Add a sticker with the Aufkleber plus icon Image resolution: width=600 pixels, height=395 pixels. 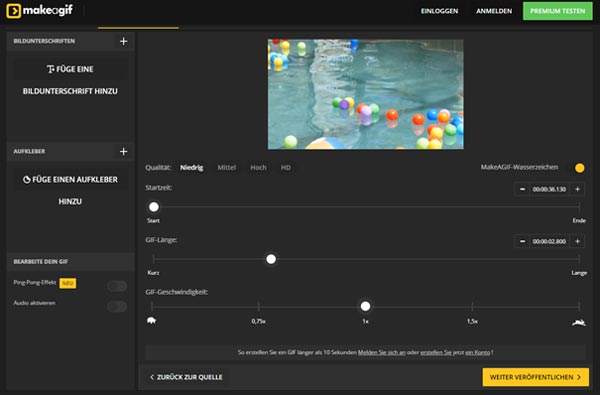tap(123, 152)
